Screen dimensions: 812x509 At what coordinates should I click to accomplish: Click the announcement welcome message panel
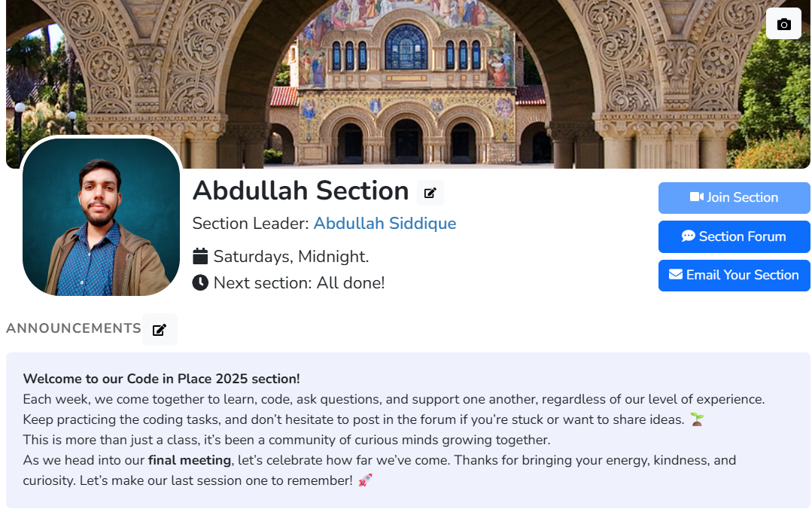(x=406, y=429)
